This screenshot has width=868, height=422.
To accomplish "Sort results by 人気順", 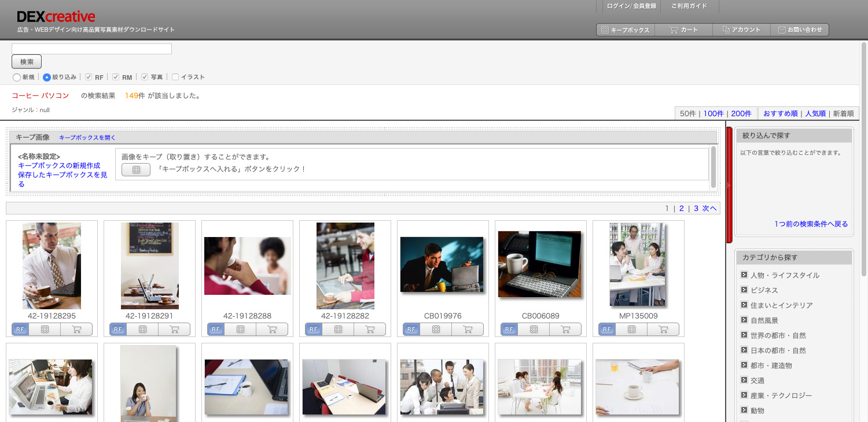I will (x=815, y=114).
